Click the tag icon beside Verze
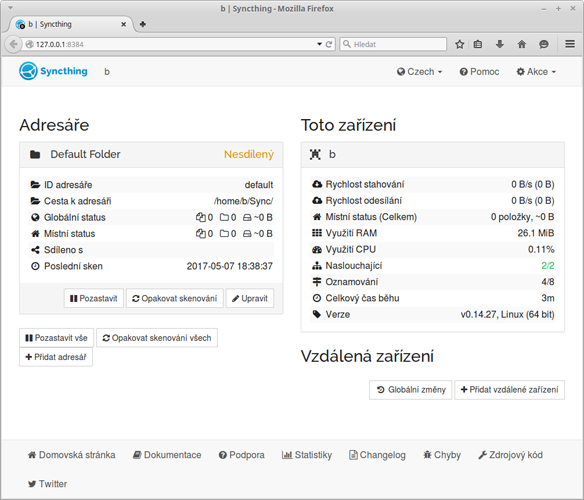This screenshot has height=500, width=584. (x=317, y=314)
